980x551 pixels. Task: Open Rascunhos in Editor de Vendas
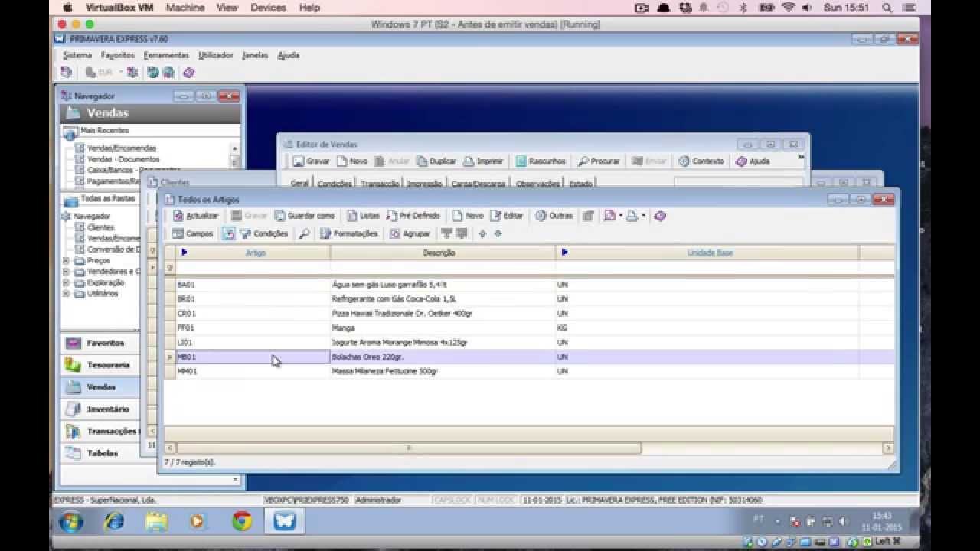click(541, 161)
